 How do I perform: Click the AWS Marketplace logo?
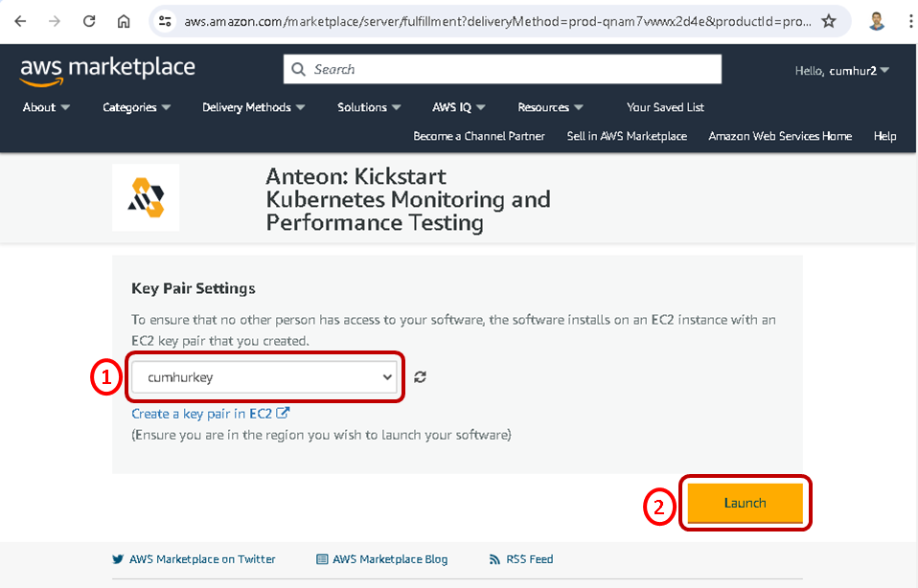pyautogui.click(x=107, y=69)
